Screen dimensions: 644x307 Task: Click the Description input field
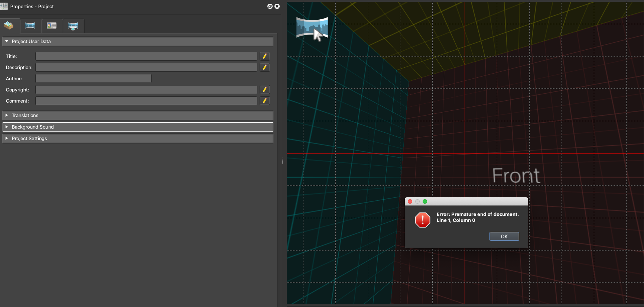(146, 67)
